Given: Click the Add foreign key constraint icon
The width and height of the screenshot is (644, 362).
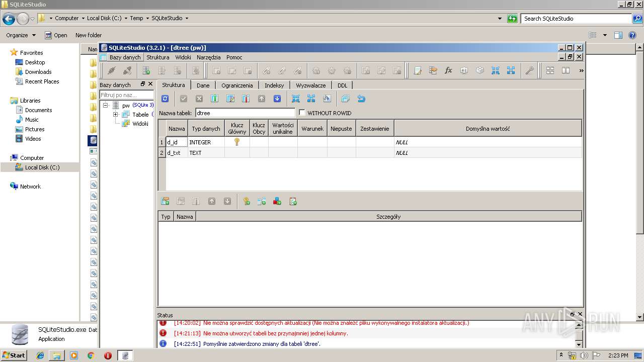Looking at the screenshot, I should [x=262, y=201].
